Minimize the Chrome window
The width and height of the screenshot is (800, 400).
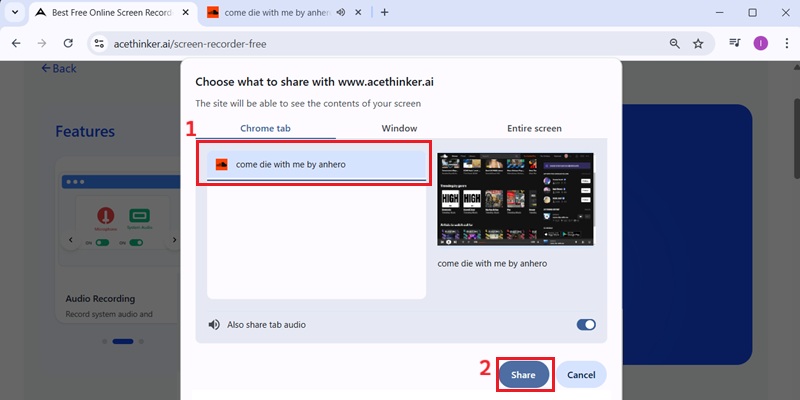(720, 13)
